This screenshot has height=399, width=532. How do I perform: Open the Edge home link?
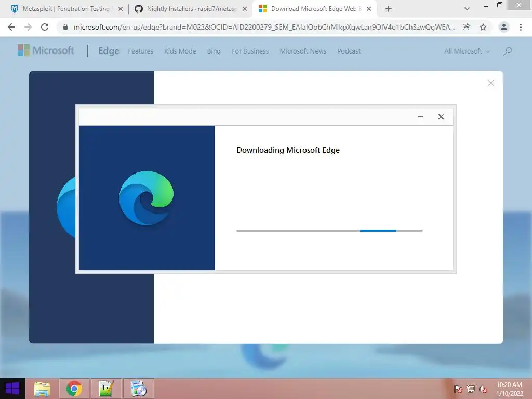point(109,51)
